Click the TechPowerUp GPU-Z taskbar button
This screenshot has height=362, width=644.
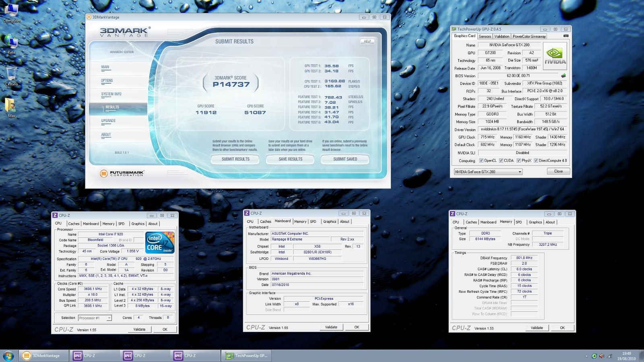[246, 356]
